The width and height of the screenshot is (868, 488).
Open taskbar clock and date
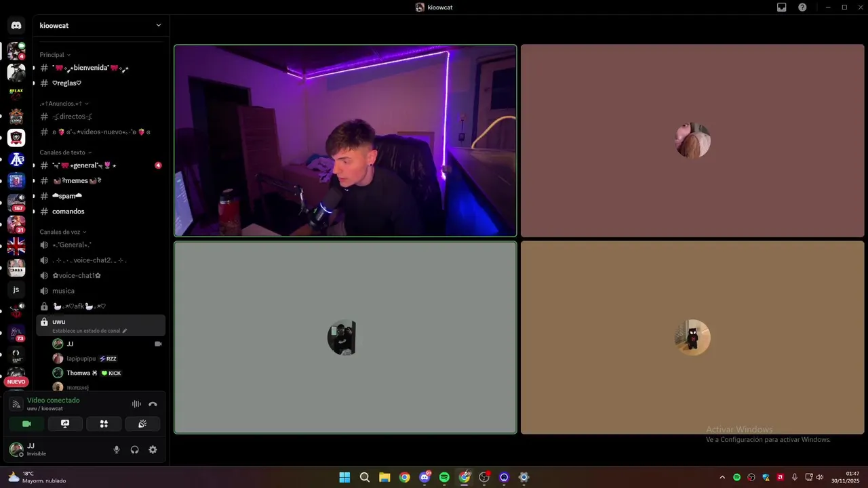(846, 477)
